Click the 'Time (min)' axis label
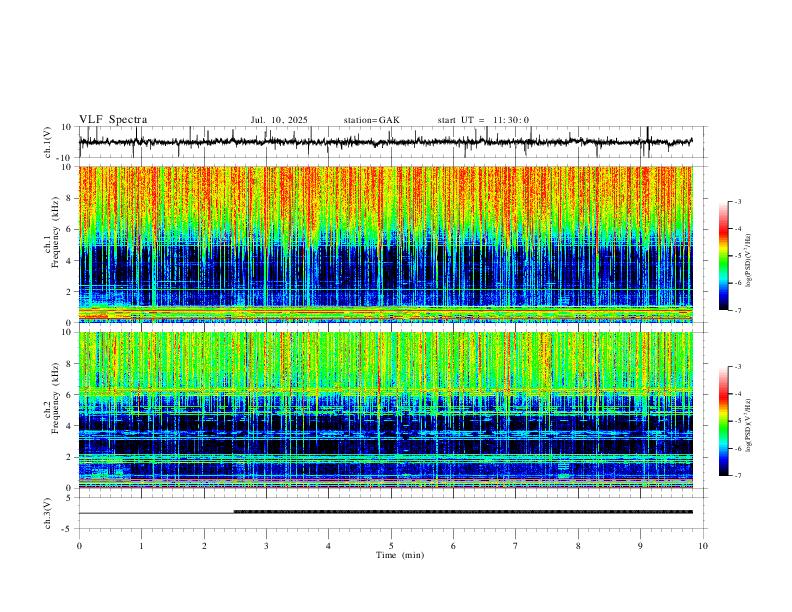 400,555
